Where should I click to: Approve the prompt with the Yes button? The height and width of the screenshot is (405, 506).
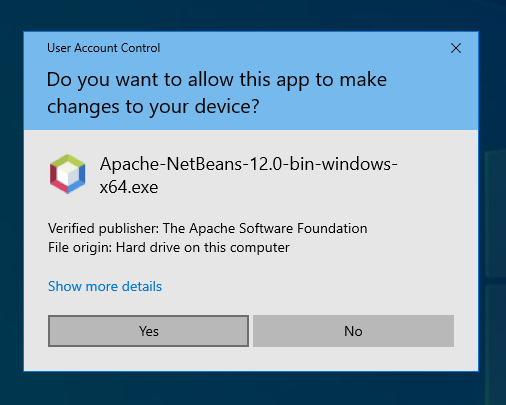148,331
